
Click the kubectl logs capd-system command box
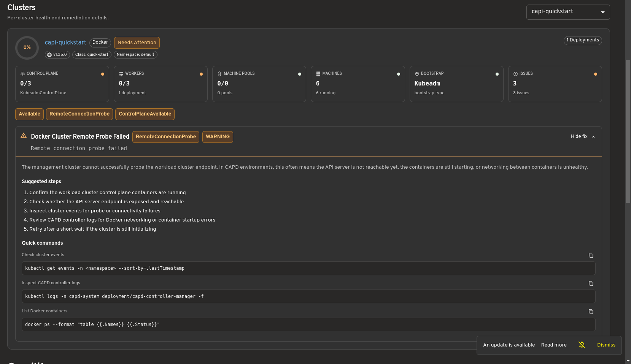(308, 296)
